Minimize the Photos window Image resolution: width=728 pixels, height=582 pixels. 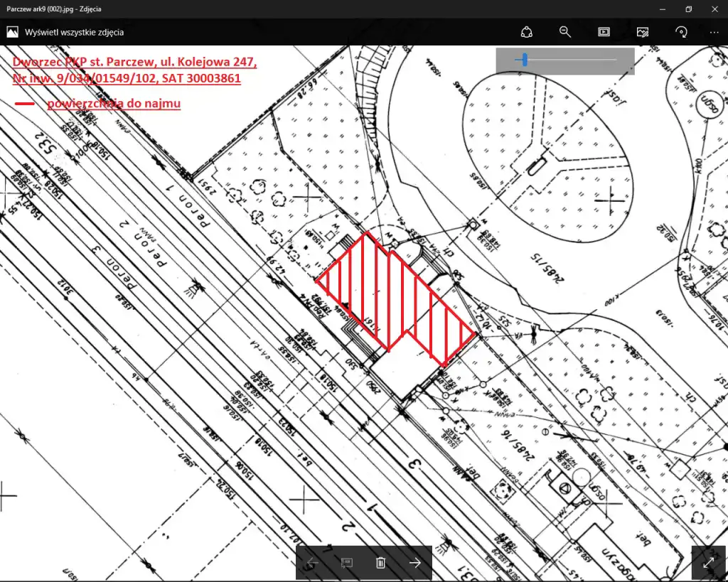click(663, 9)
